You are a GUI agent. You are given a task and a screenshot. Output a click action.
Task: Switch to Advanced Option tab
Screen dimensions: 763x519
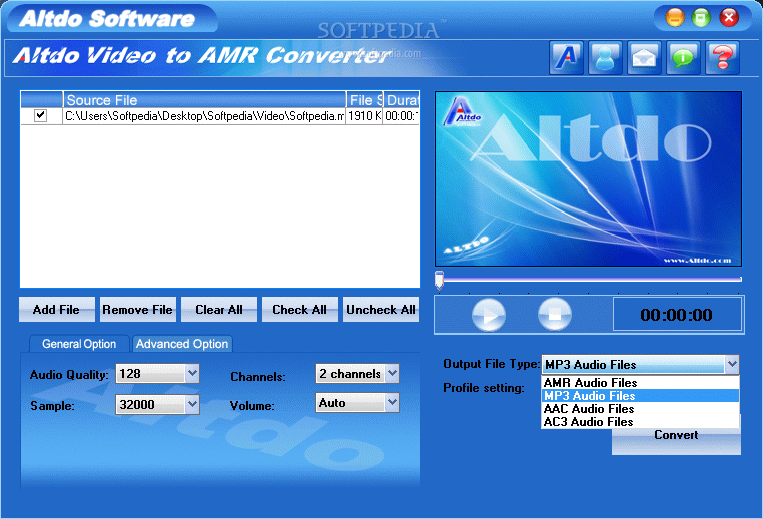(x=182, y=344)
